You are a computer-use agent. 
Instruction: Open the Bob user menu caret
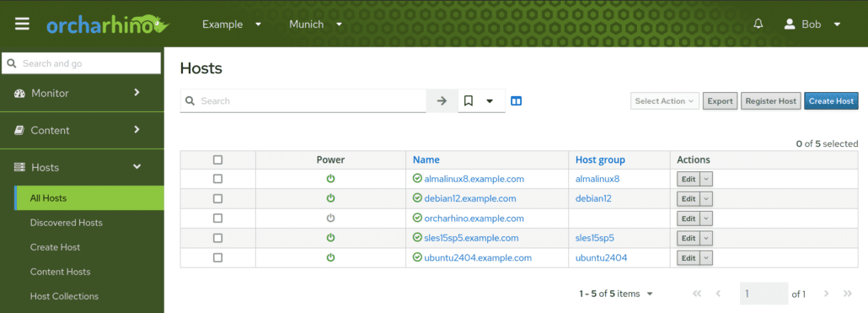pos(837,24)
